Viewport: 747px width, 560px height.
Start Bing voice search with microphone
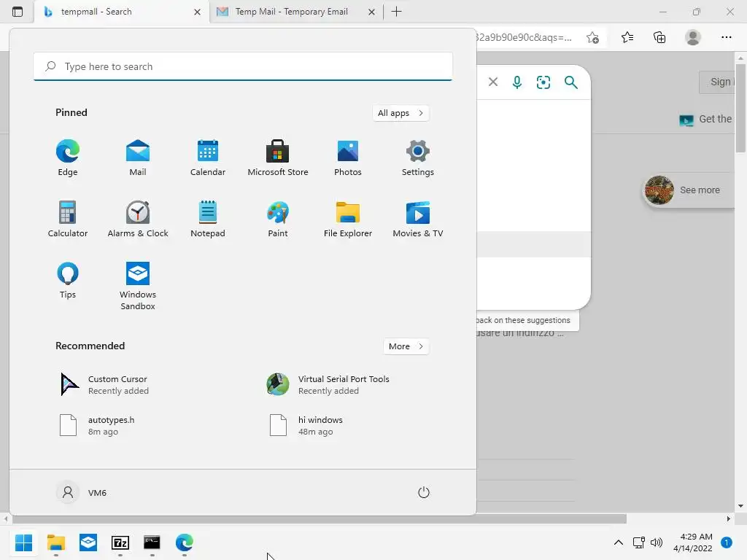[x=517, y=82]
